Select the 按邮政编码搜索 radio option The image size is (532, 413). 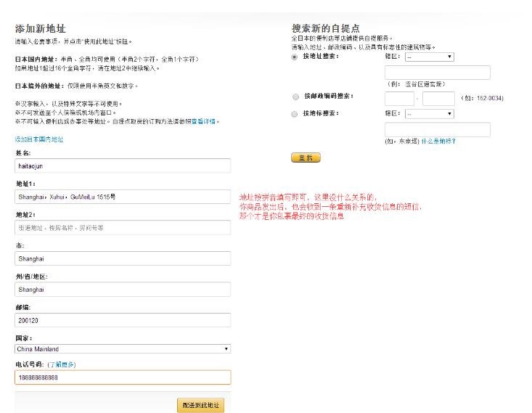click(x=295, y=96)
